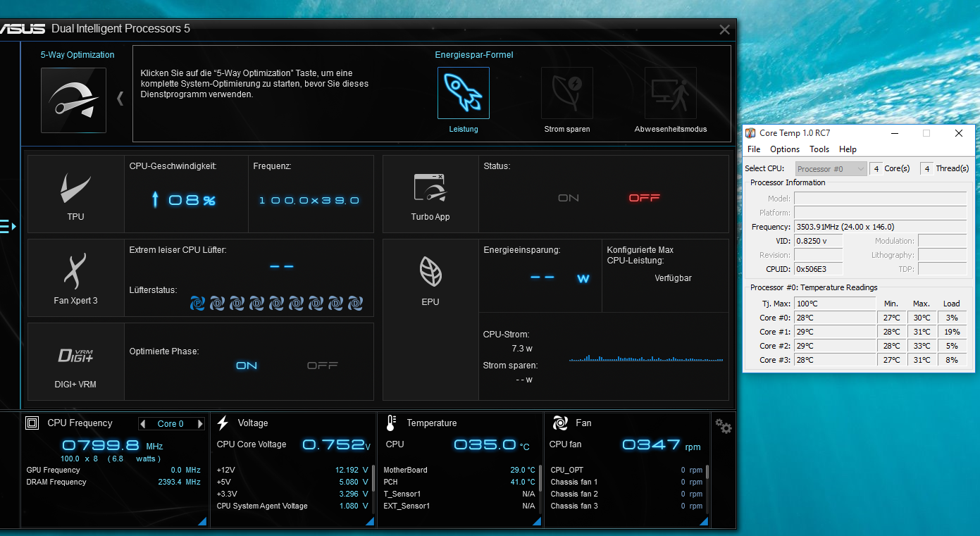Collapse the 5-Way panel with the left chevron
Screen dimensions: 980x536
tap(120, 99)
